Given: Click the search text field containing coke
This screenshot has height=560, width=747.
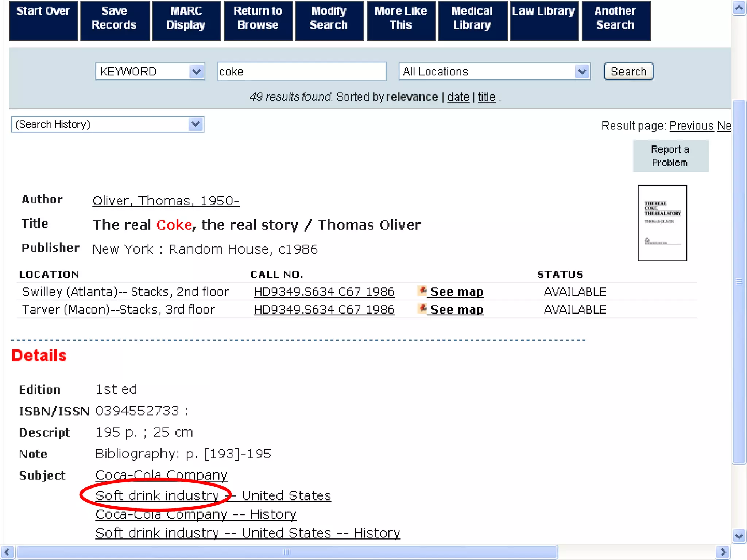Looking at the screenshot, I should click(x=301, y=71).
